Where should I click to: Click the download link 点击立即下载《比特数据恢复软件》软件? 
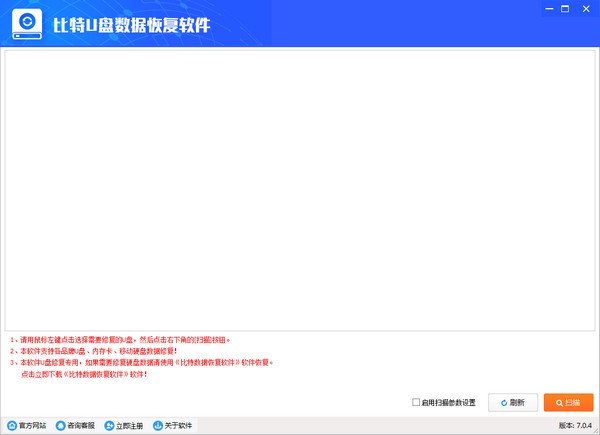pyautogui.click(x=84, y=374)
